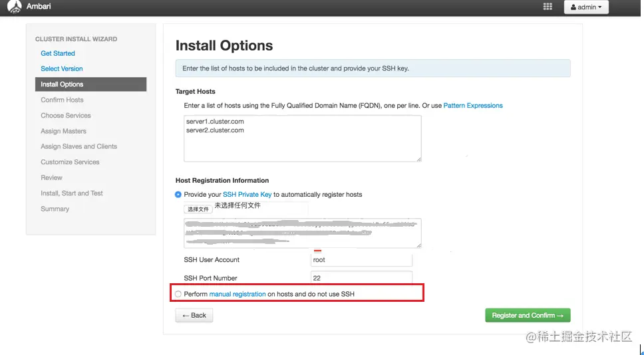The height and width of the screenshot is (355, 644).
Task: Click Confirm Hosts step in sidebar
Action: pyautogui.click(x=62, y=100)
